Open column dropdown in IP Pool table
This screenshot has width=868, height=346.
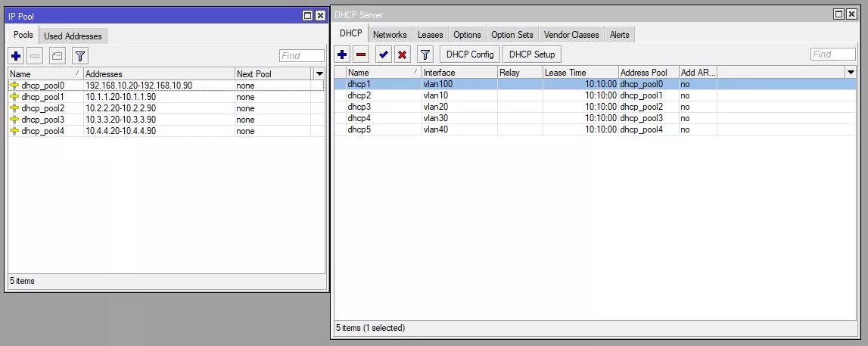pos(319,73)
